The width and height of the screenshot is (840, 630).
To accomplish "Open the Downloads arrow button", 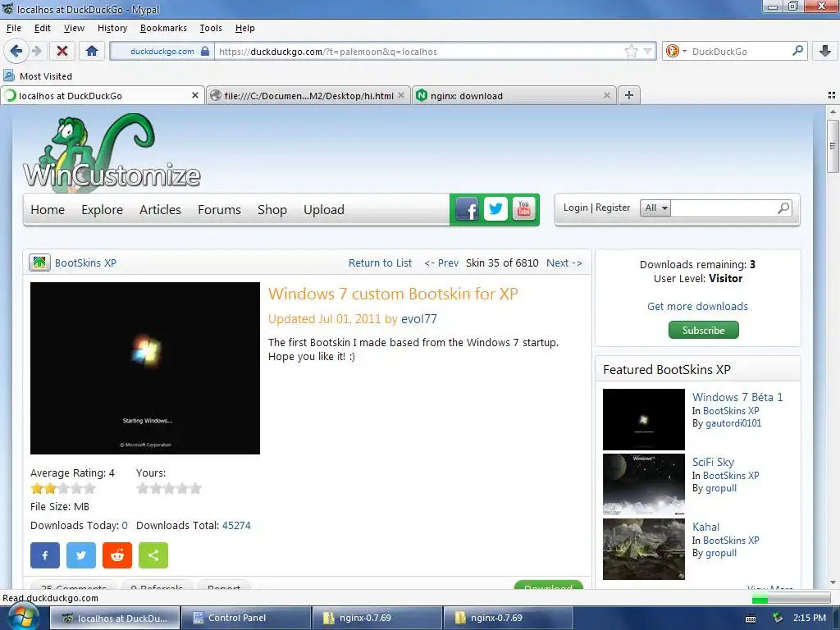I will [x=825, y=52].
